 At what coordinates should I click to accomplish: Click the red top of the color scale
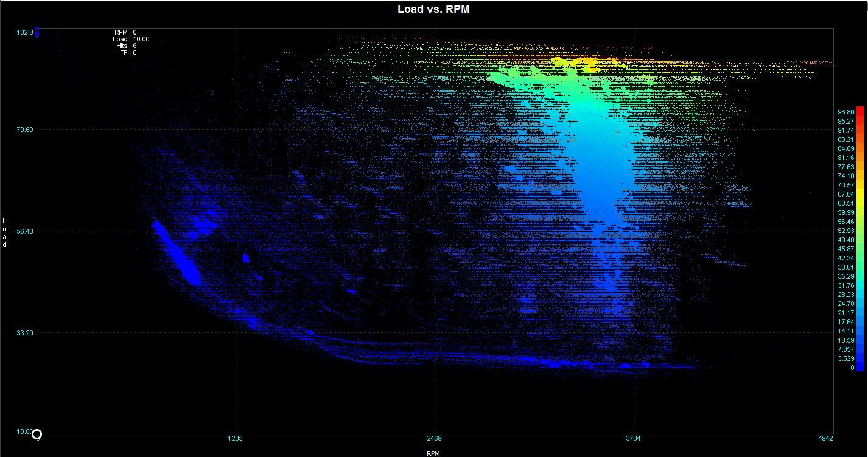click(x=859, y=110)
